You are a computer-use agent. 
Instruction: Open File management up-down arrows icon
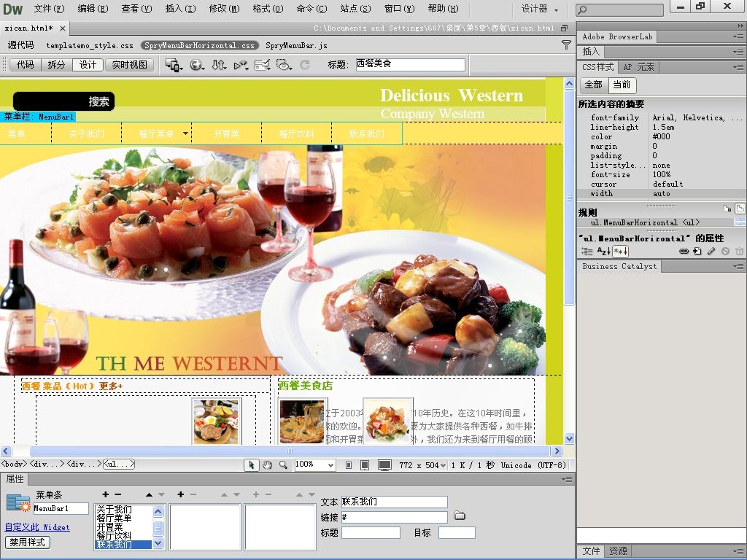[x=219, y=65]
